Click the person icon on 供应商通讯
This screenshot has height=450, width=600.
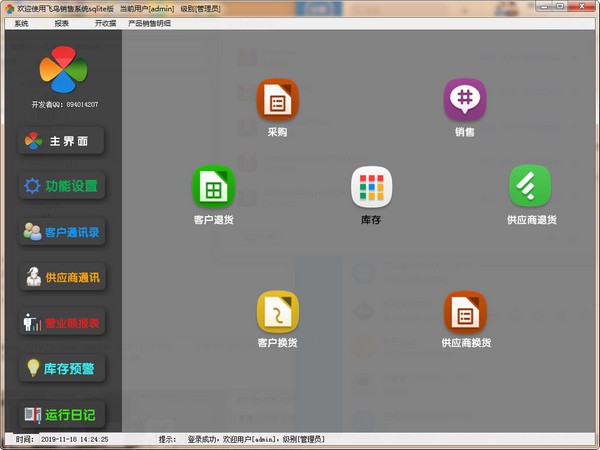[34, 277]
